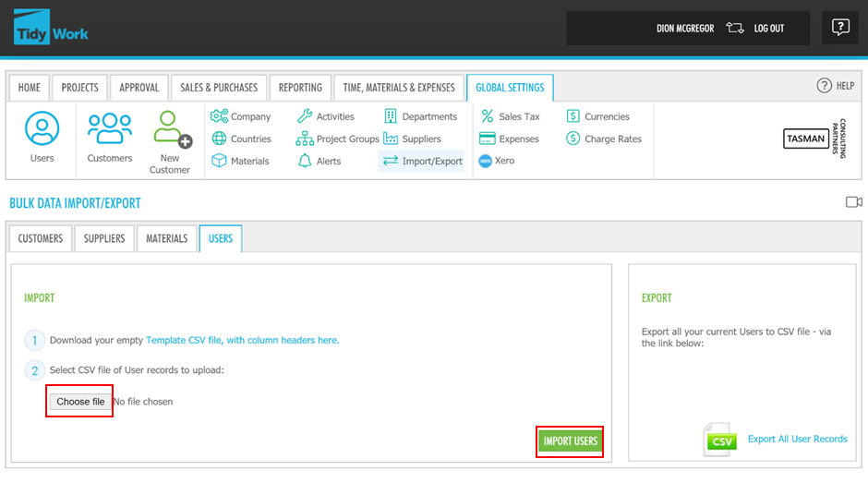The image size is (868, 483).
Task: Open Departments building icon
Action: (391, 116)
